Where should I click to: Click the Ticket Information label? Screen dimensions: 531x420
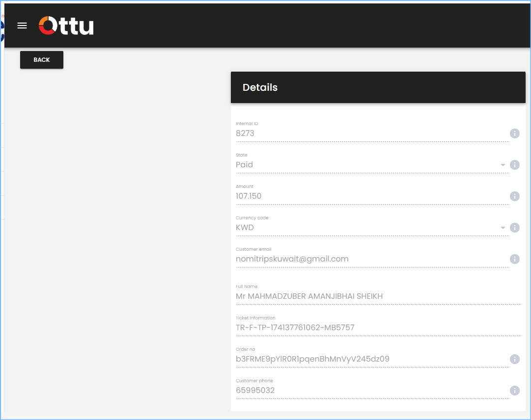tap(255, 318)
